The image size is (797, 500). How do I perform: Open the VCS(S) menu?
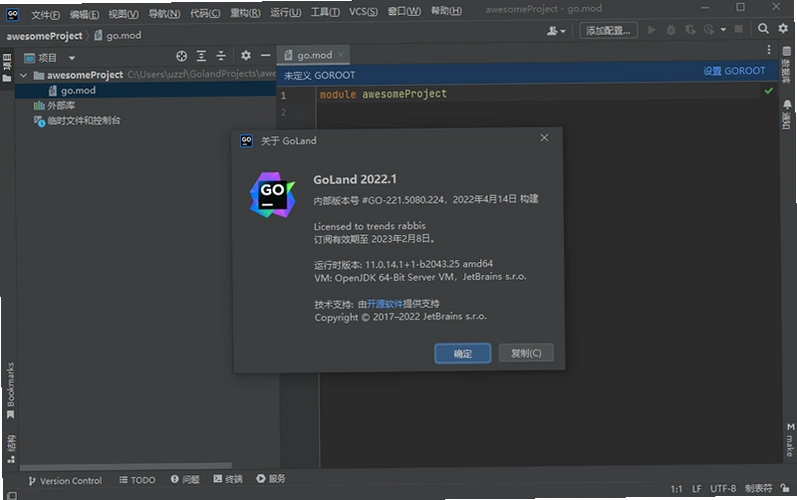363,12
